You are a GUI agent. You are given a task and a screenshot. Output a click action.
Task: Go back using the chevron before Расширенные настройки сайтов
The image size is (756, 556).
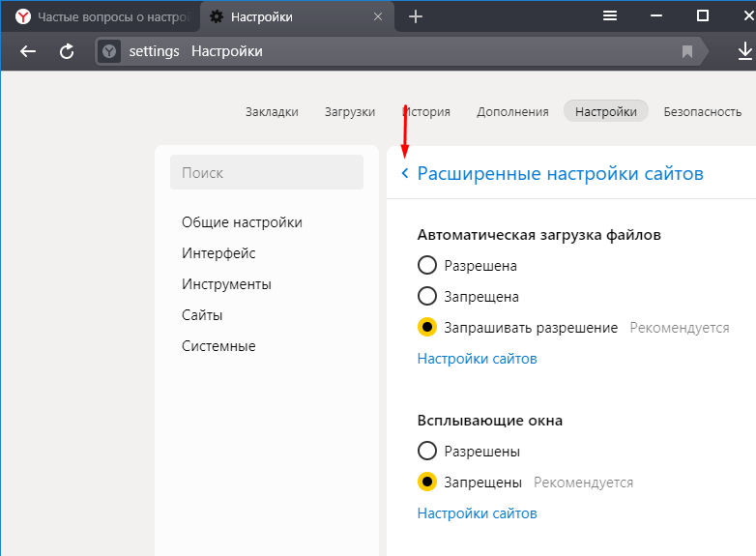coord(405,173)
